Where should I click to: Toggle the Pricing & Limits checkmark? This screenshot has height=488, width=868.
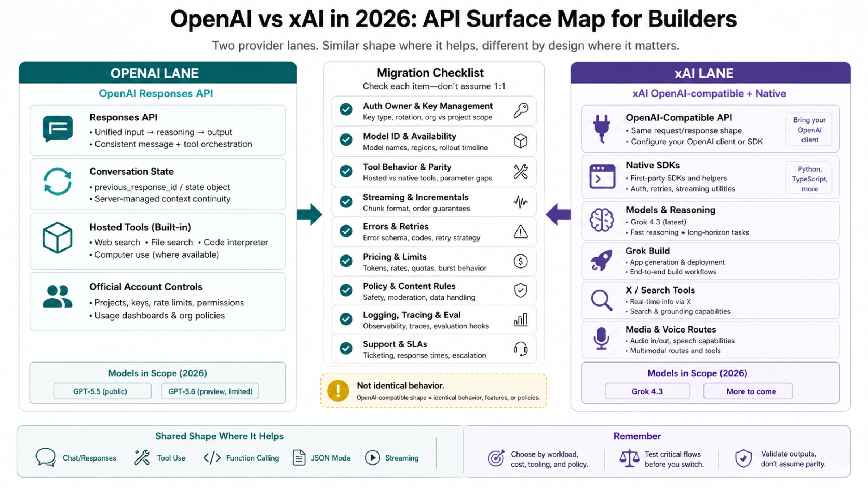click(x=346, y=261)
